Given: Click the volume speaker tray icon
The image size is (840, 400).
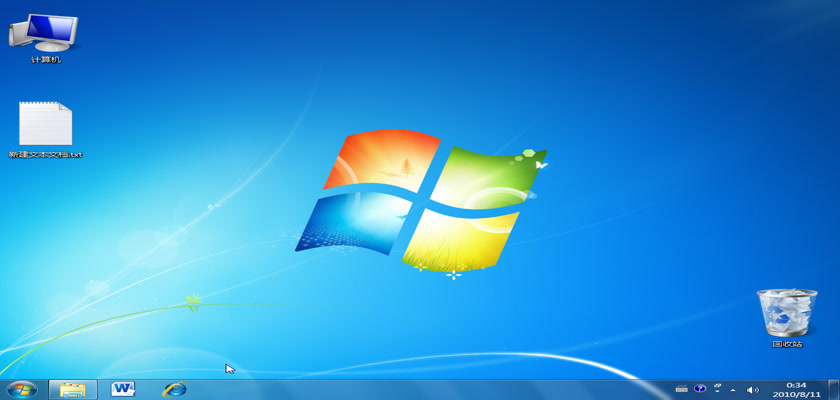Looking at the screenshot, I should (x=752, y=389).
